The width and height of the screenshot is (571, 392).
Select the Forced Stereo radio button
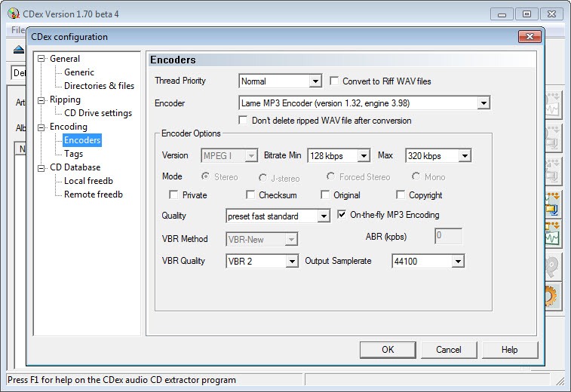[330, 176]
